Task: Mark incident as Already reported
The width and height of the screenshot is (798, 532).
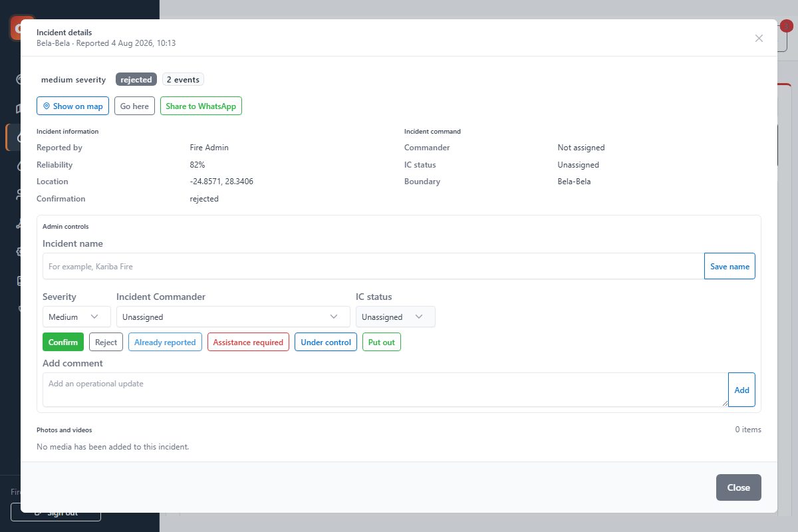Action: tap(165, 342)
